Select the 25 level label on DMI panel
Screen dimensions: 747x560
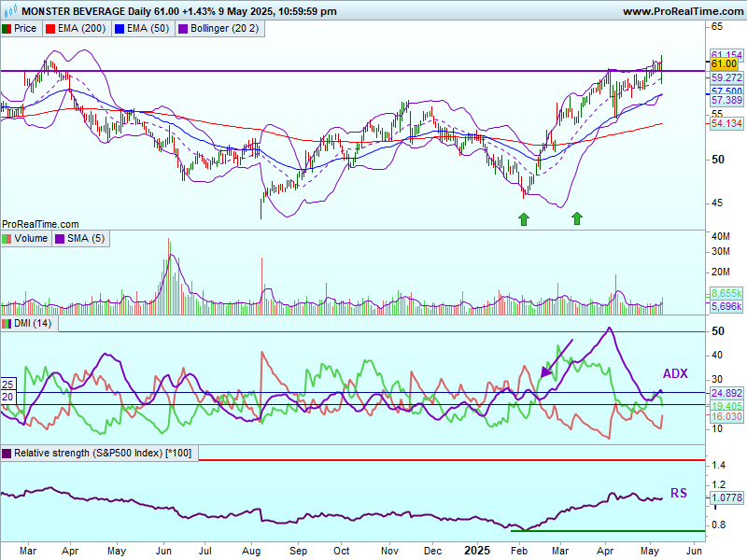tap(7, 385)
